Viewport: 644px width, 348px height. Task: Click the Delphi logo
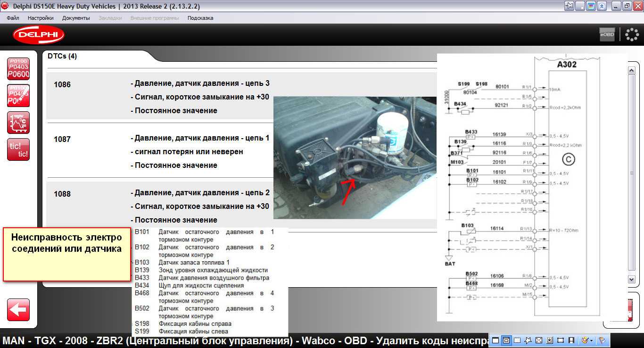39,34
